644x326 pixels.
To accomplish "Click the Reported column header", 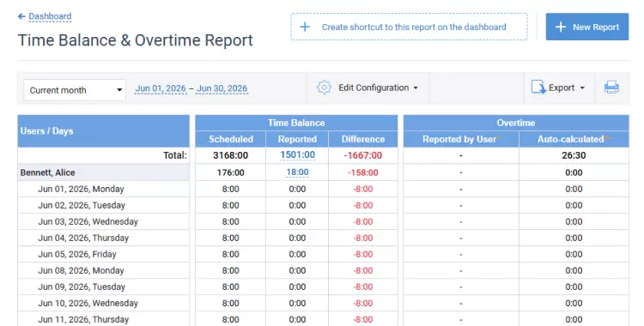I will point(297,139).
